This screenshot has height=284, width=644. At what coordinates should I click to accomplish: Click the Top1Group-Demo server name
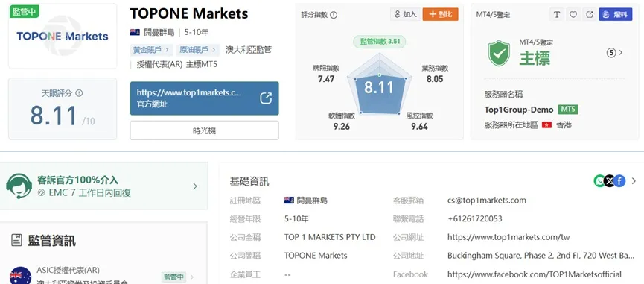(x=519, y=110)
